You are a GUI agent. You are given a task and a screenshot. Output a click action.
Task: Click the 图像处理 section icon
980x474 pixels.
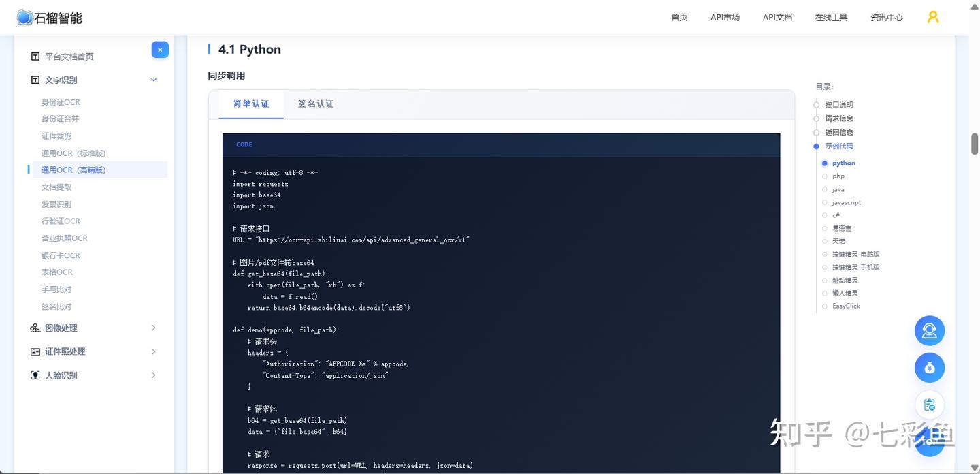click(35, 328)
